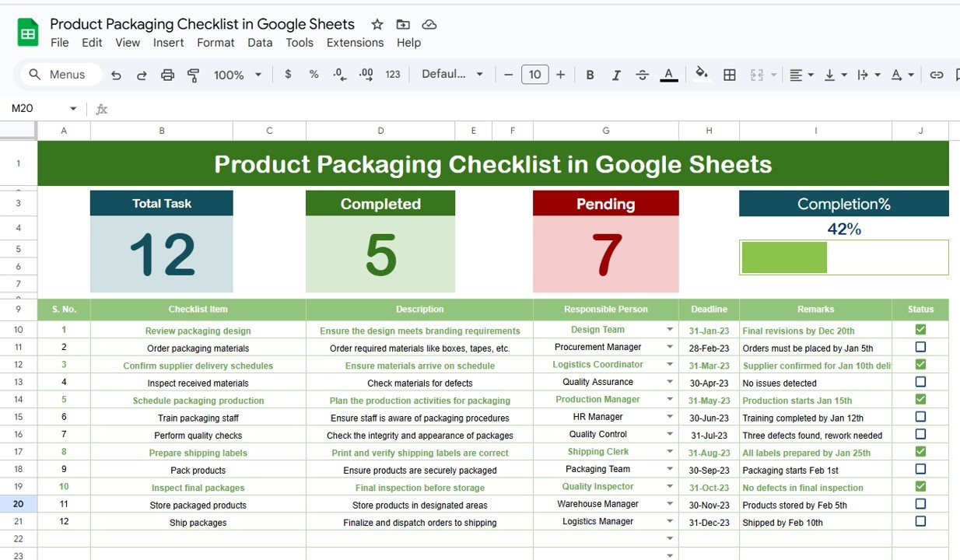Check status for Ship packages
This screenshot has height=560, width=960.
pos(920,521)
